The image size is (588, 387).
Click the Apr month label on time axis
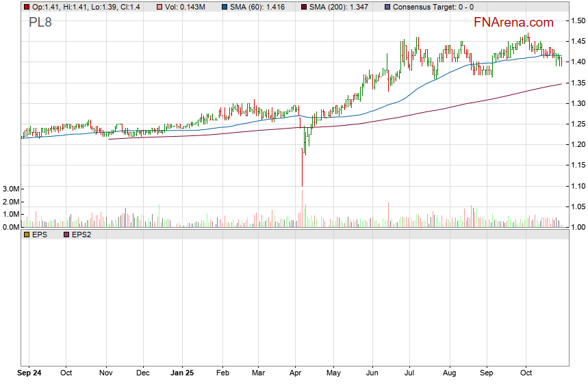pos(296,373)
